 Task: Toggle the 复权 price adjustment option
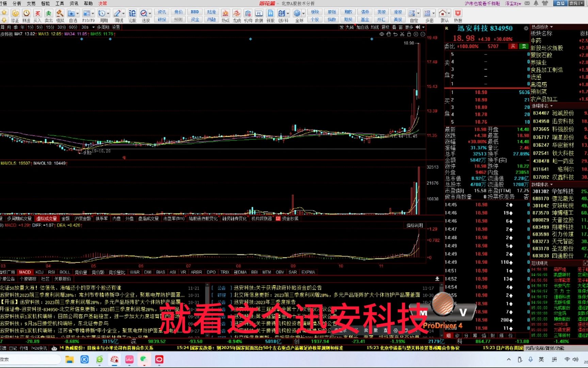385,27
